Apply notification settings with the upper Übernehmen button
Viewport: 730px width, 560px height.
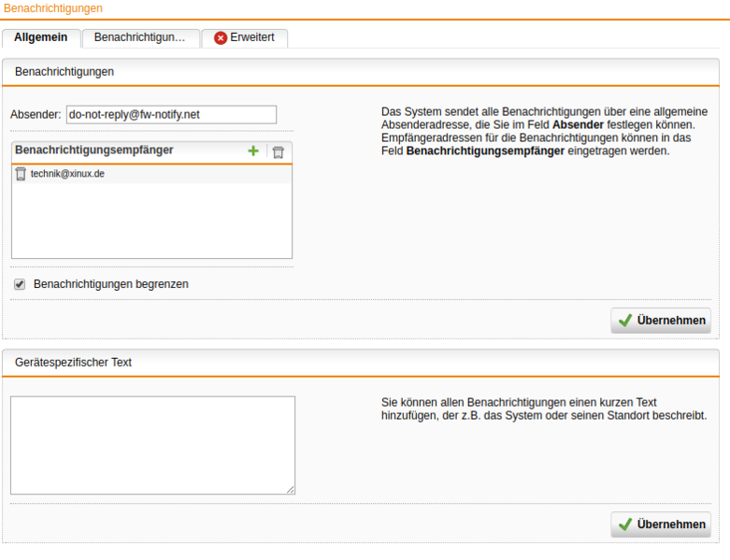point(661,321)
